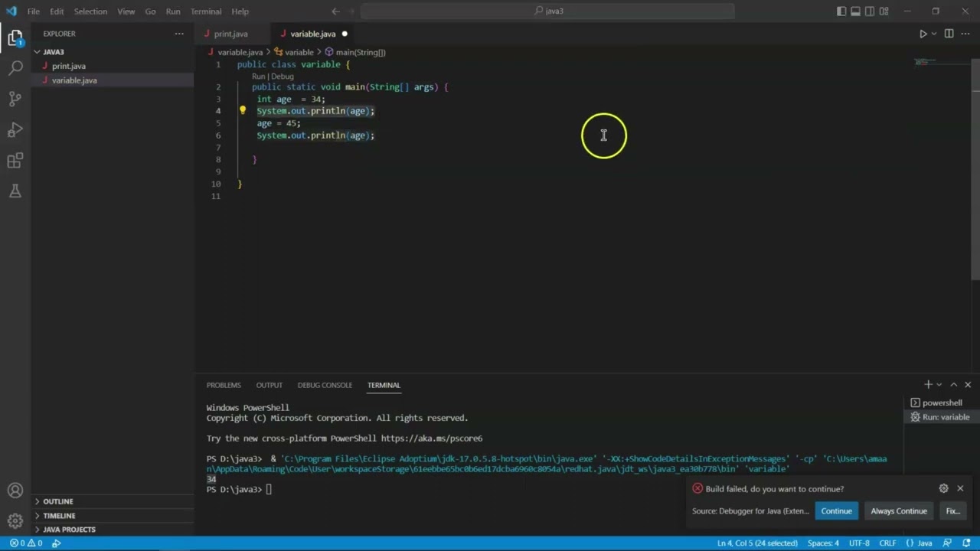Open the Edit menu
Image resolution: width=980 pixels, height=551 pixels.
tap(57, 11)
